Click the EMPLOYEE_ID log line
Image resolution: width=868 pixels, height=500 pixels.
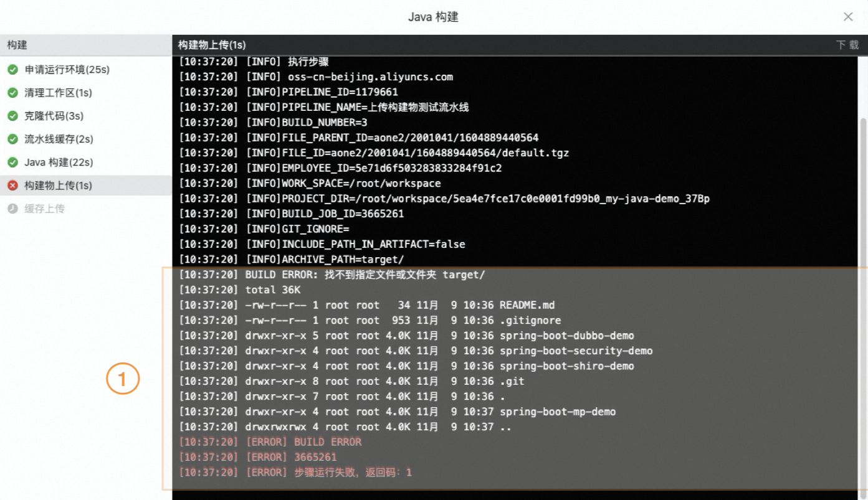click(340, 168)
